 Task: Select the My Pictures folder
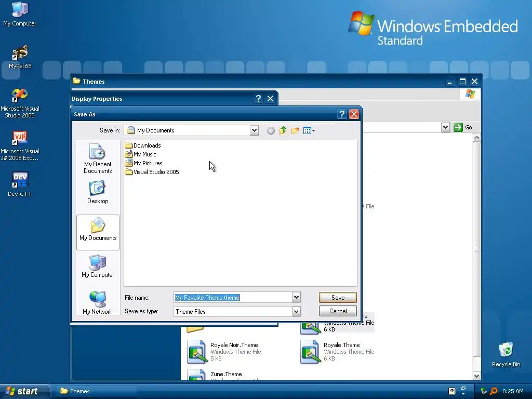[x=143, y=163]
